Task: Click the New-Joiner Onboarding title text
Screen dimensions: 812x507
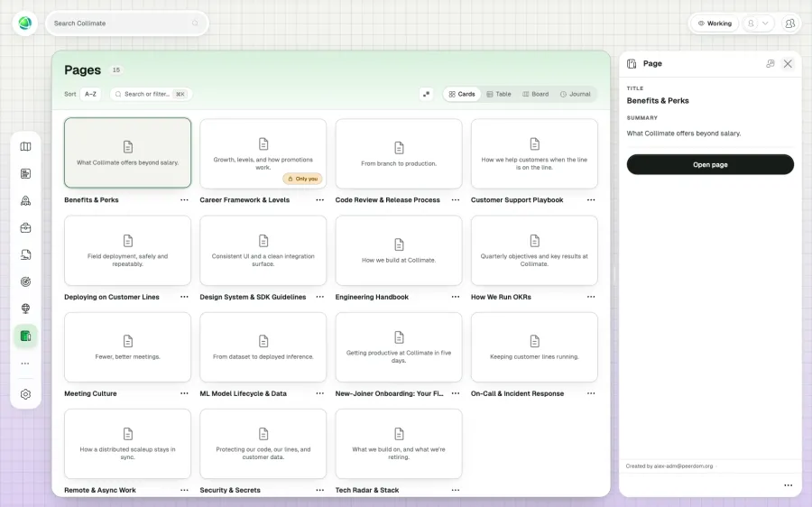Action: [x=389, y=393]
